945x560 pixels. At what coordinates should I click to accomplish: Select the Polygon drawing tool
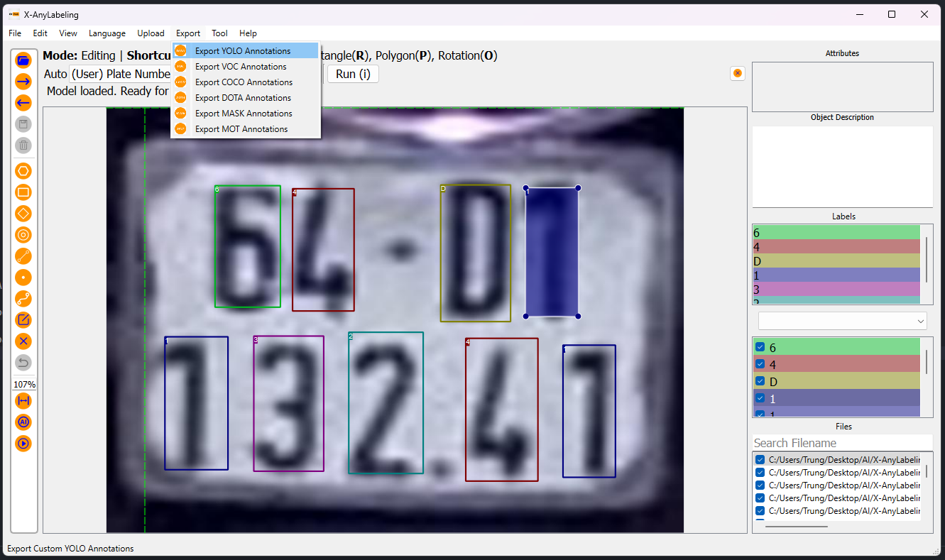coord(23,170)
